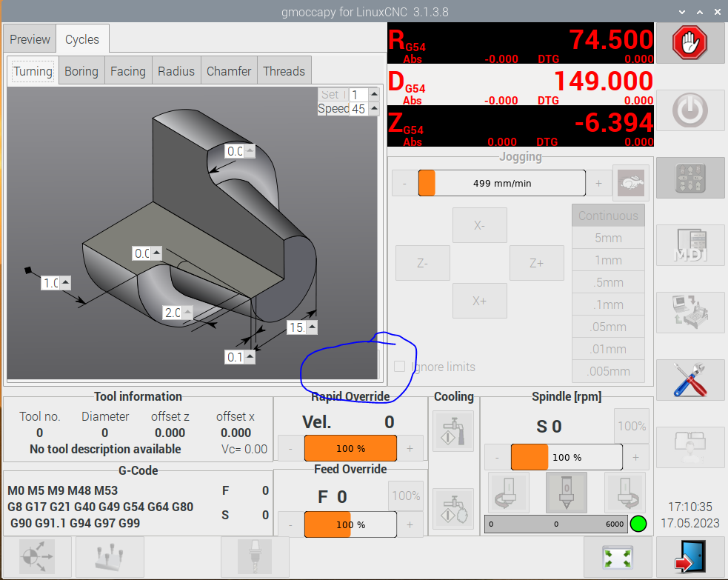This screenshot has width=728, height=580.
Task: Open the Turning cycle tab
Action: pos(33,71)
